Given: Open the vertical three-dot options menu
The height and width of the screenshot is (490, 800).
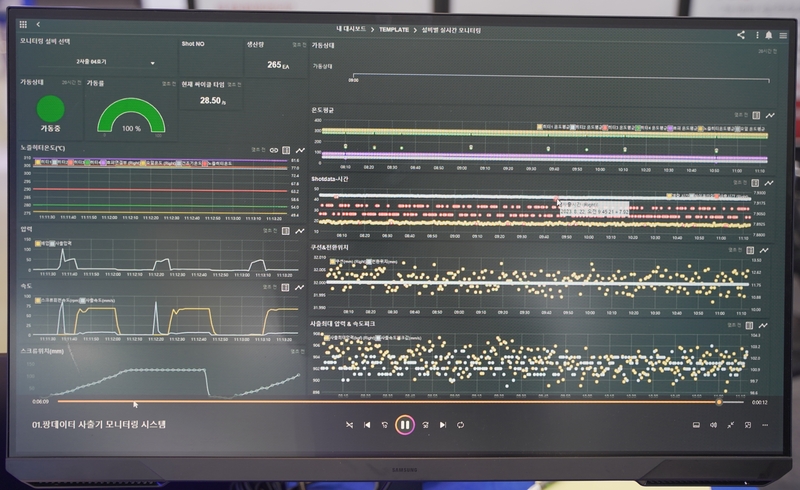Looking at the screenshot, I should [x=757, y=34].
